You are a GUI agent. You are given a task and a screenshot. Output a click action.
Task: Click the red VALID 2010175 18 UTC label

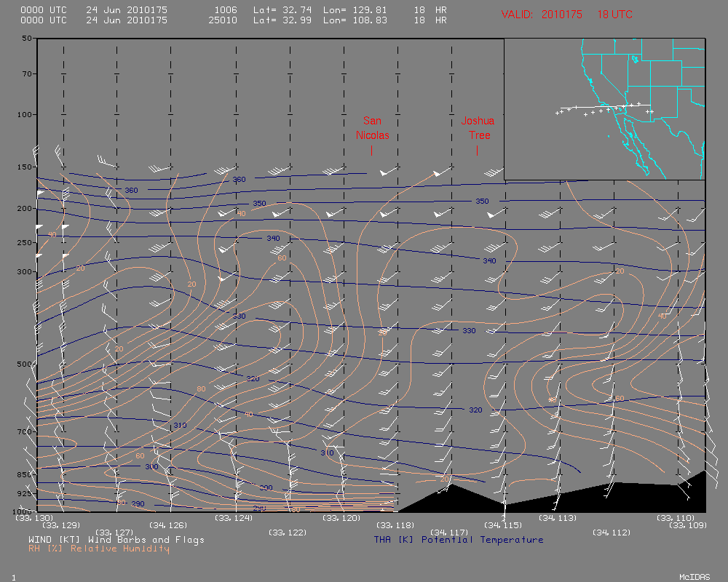[566, 15]
